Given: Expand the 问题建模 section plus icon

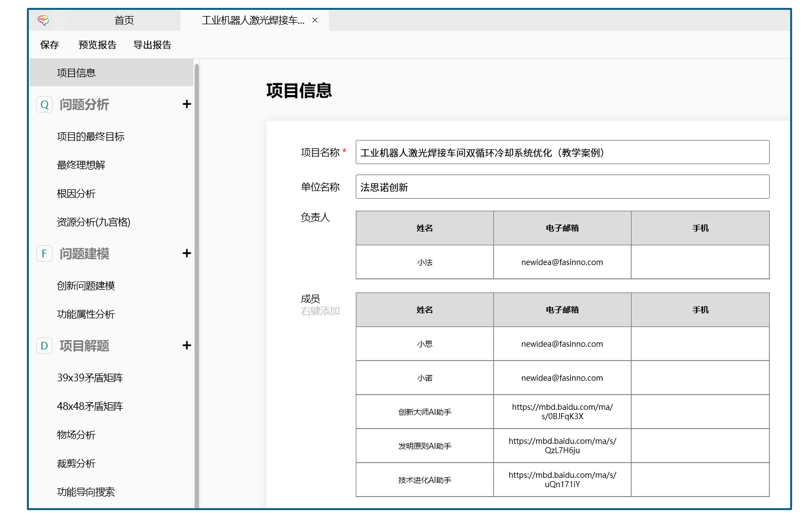Looking at the screenshot, I should (x=186, y=254).
